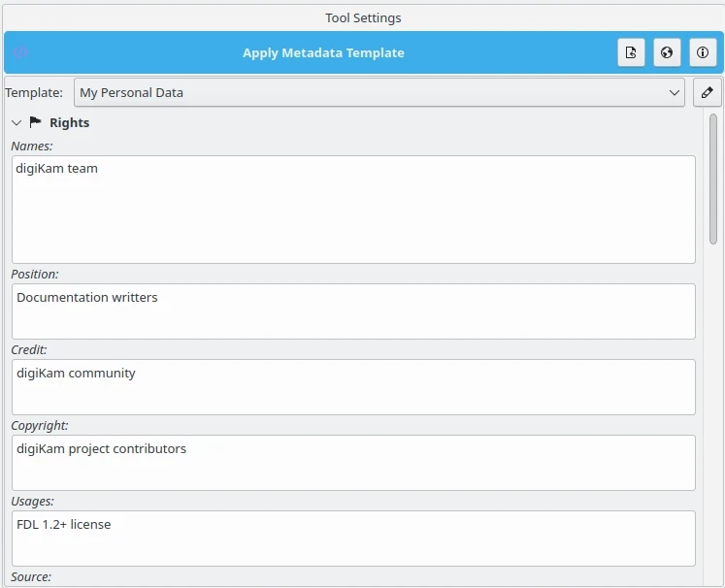725x588 pixels.
Task: Click in the Copyright text field
Action: (x=353, y=463)
